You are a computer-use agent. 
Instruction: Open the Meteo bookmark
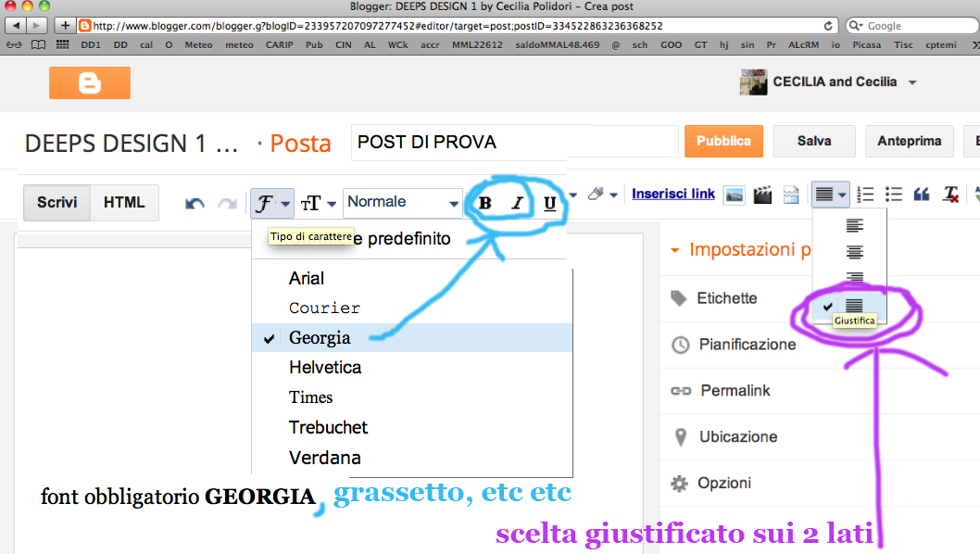coord(199,45)
